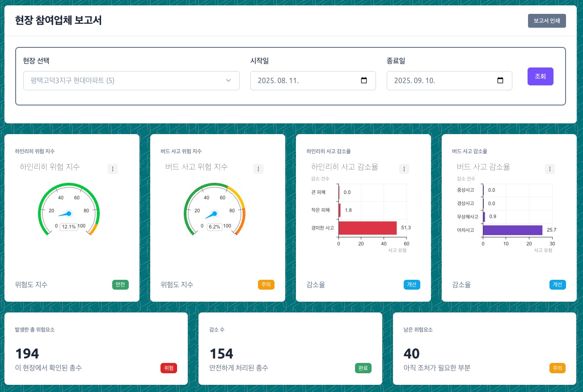The image size is (583, 392).
Task: Open the Heinrich risk index chart options menu
Action: [x=113, y=169]
